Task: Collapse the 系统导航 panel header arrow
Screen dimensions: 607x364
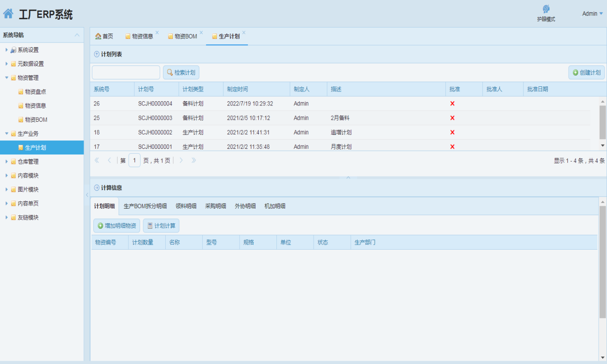Action: point(77,35)
